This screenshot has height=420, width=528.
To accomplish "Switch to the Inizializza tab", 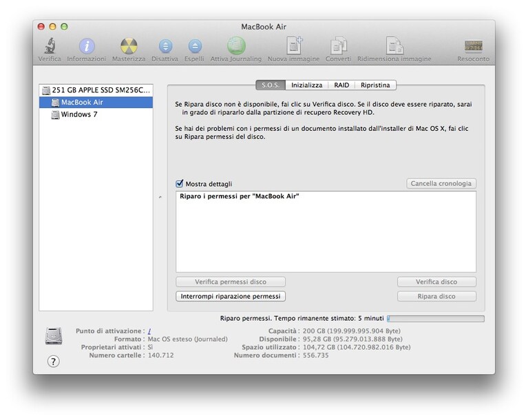I will click(x=307, y=85).
